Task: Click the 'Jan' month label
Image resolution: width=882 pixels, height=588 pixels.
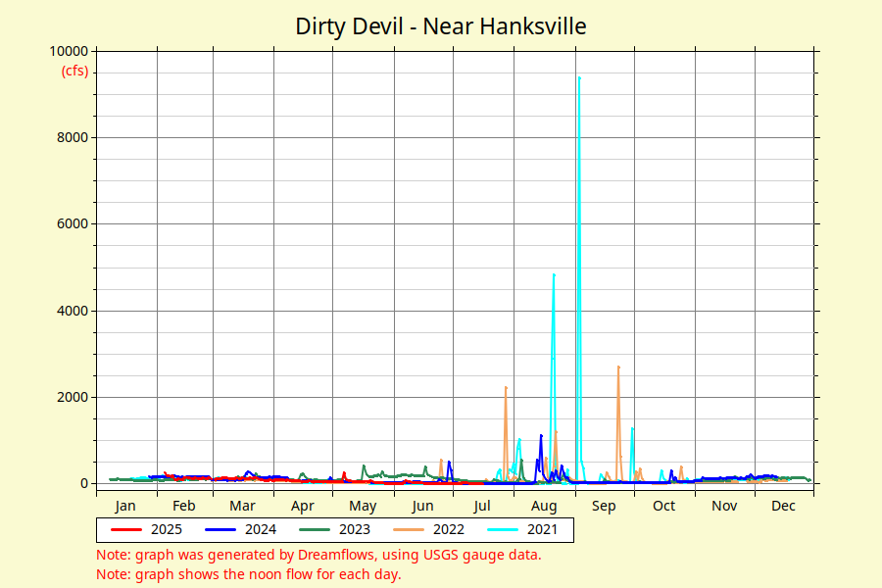Action: pos(125,506)
